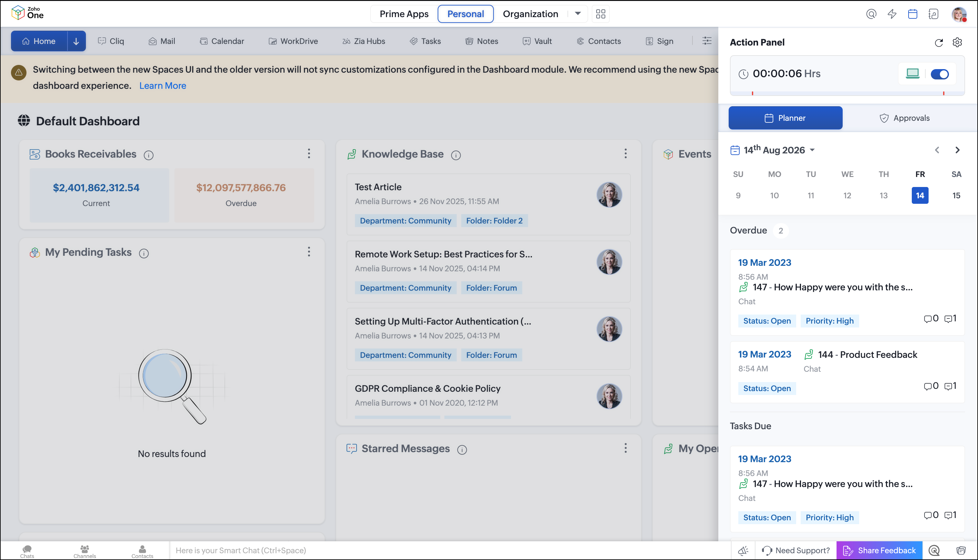Show info for Books Receivables

(x=149, y=155)
